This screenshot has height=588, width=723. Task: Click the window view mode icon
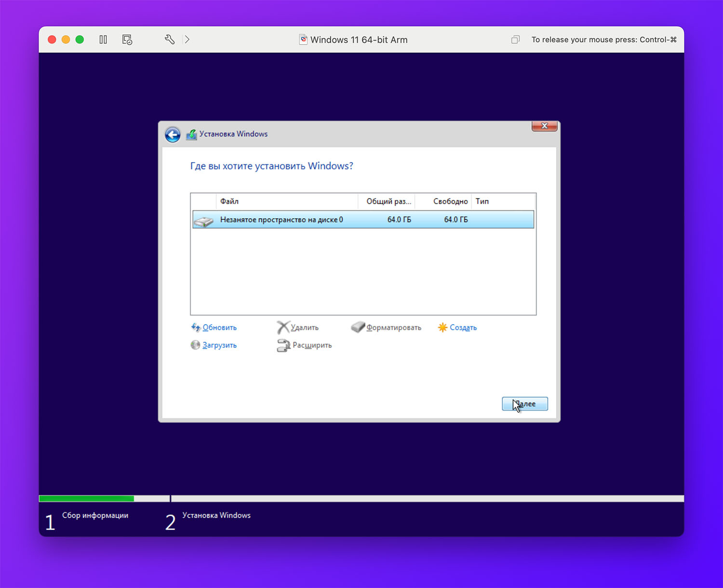point(515,40)
